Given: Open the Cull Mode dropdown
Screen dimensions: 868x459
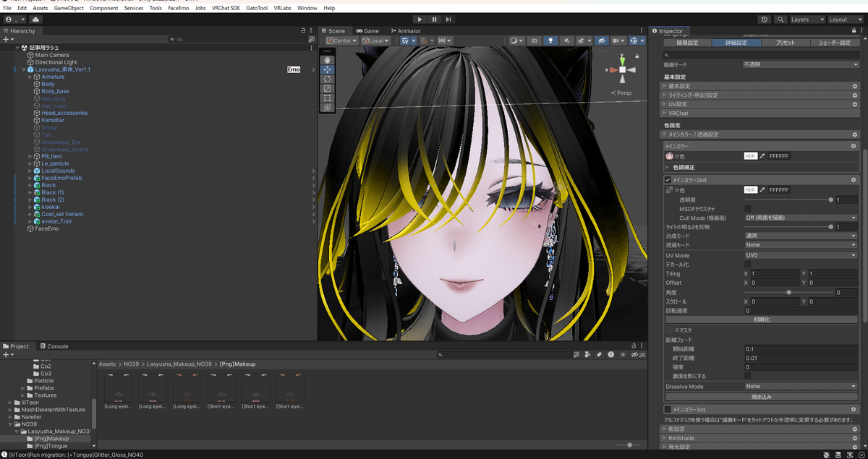Looking at the screenshot, I should [801, 217].
